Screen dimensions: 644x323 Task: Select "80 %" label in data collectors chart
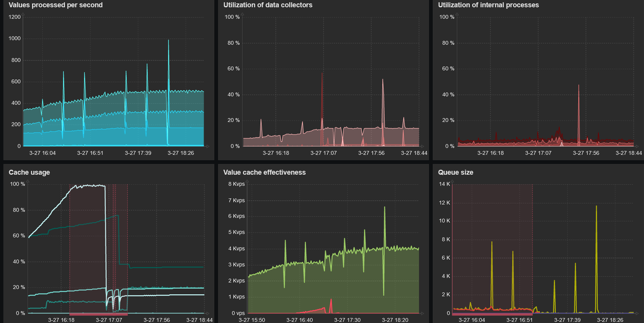tap(234, 43)
